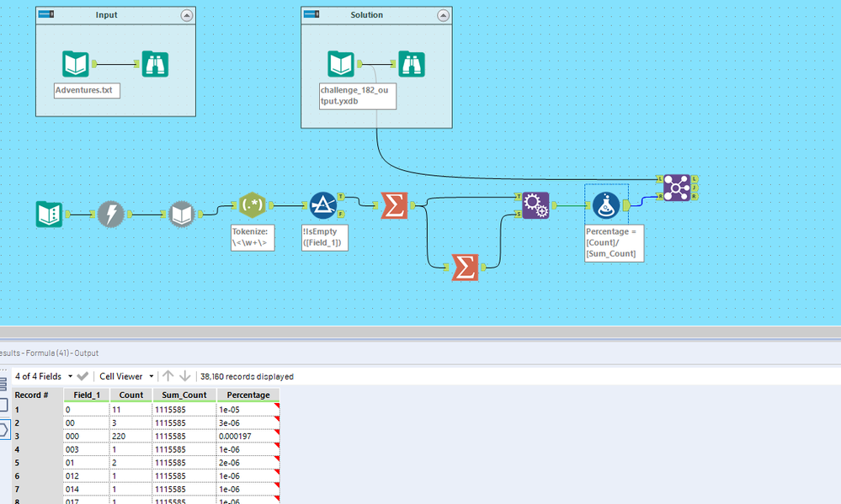Toggle the enable switch on Solution container

tap(311, 14)
